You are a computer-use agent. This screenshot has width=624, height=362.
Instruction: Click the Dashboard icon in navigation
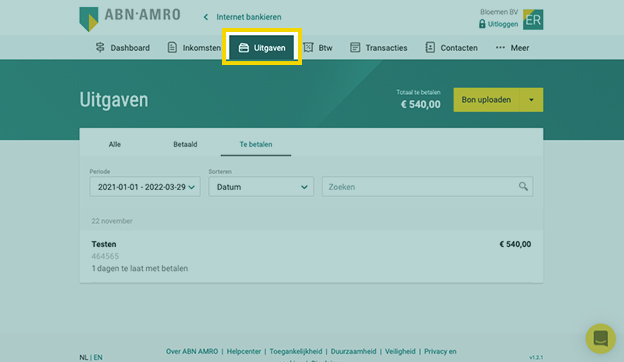tap(100, 47)
